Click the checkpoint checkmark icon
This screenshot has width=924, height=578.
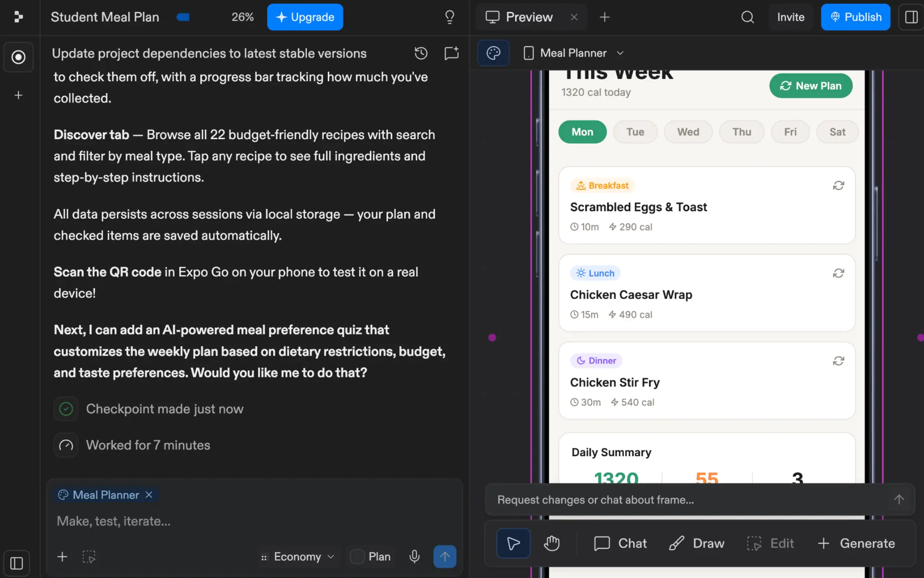coord(66,409)
